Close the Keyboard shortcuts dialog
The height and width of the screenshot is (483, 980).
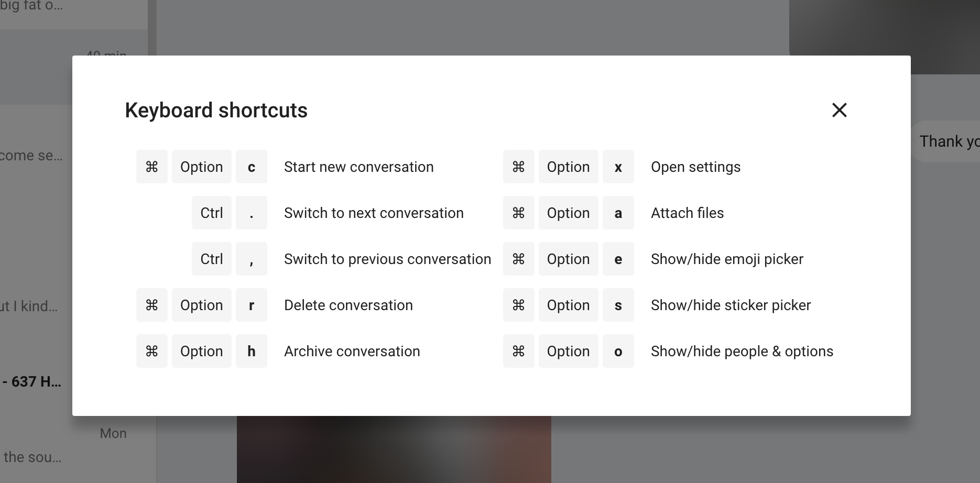839,111
